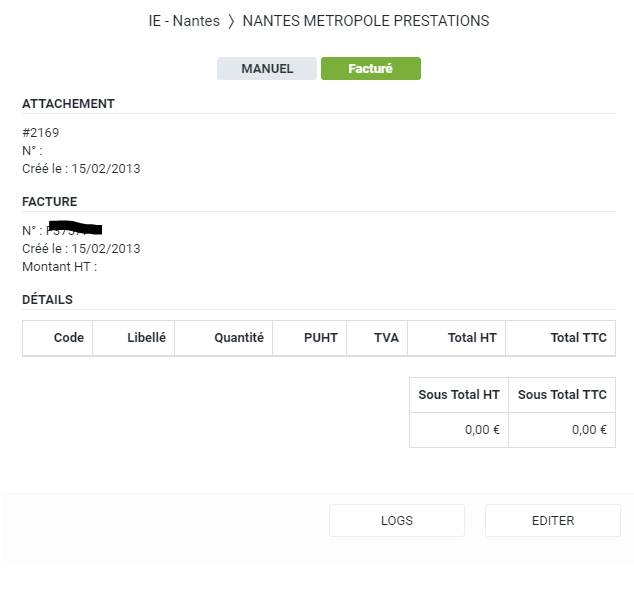634x602 pixels.
Task: Select the MANUEL badge
Action: 267,68
